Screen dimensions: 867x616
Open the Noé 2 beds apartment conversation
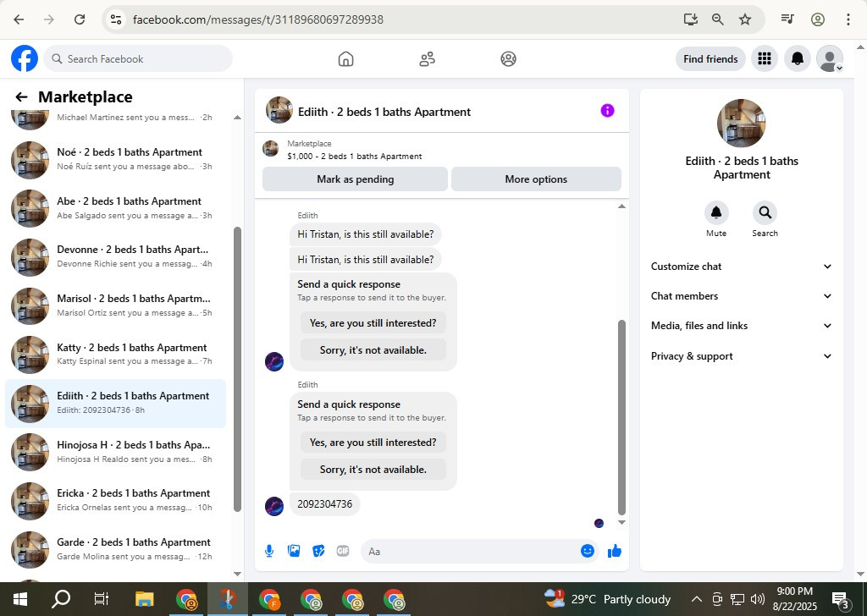(115, 160)
